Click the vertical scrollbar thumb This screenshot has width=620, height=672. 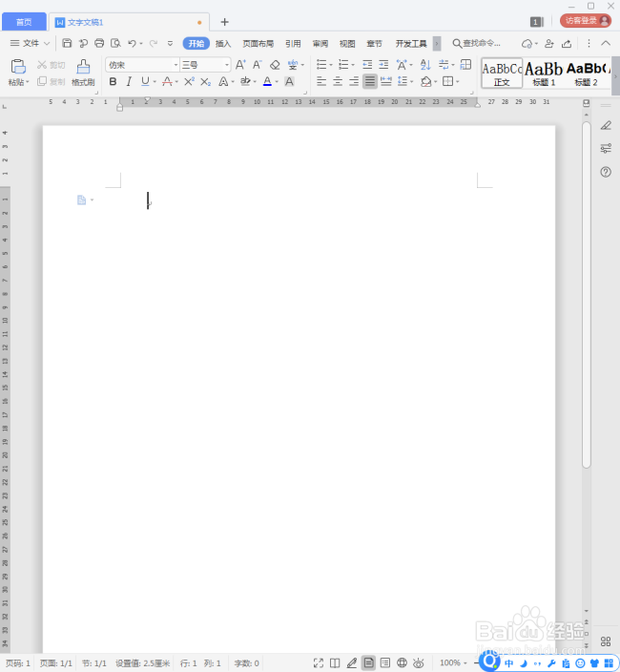[x=587, y=295]
